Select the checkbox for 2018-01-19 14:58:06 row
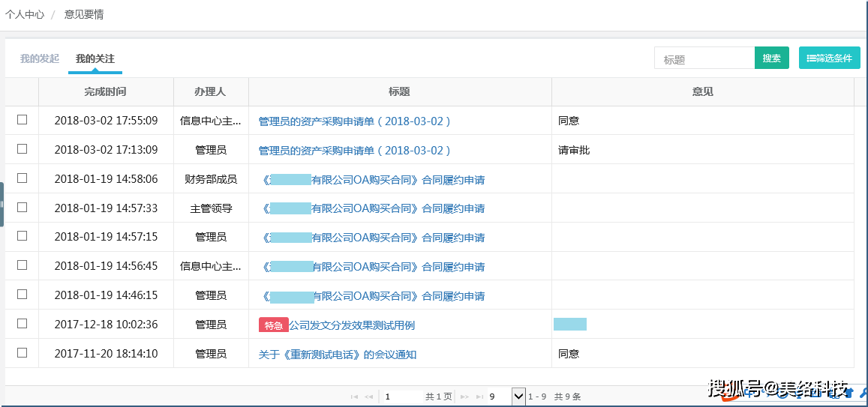Screen dimensions: 868x407 point(23,178)
